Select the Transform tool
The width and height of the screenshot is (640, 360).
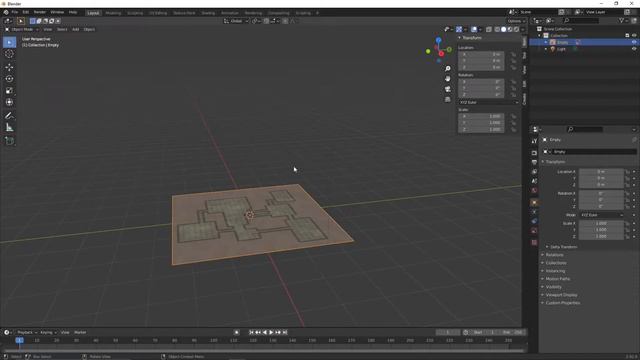[9, 102]
